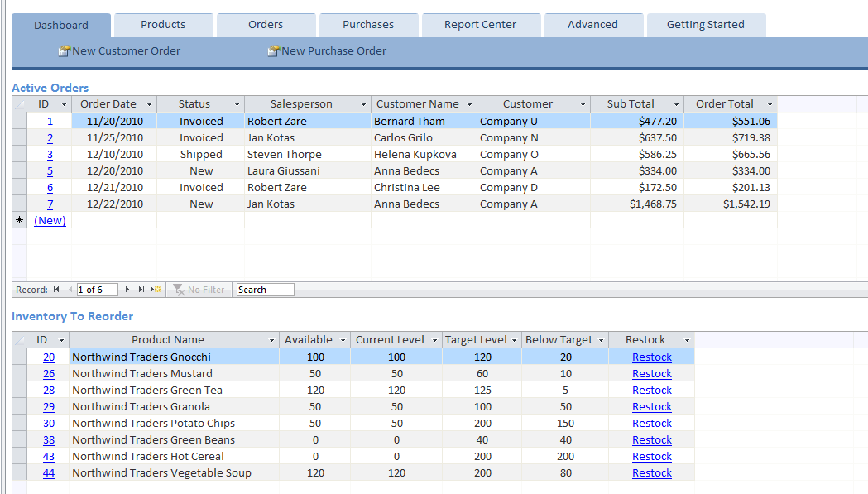Switch to the Products tab
868x494 pixels.
click(163, 25)
